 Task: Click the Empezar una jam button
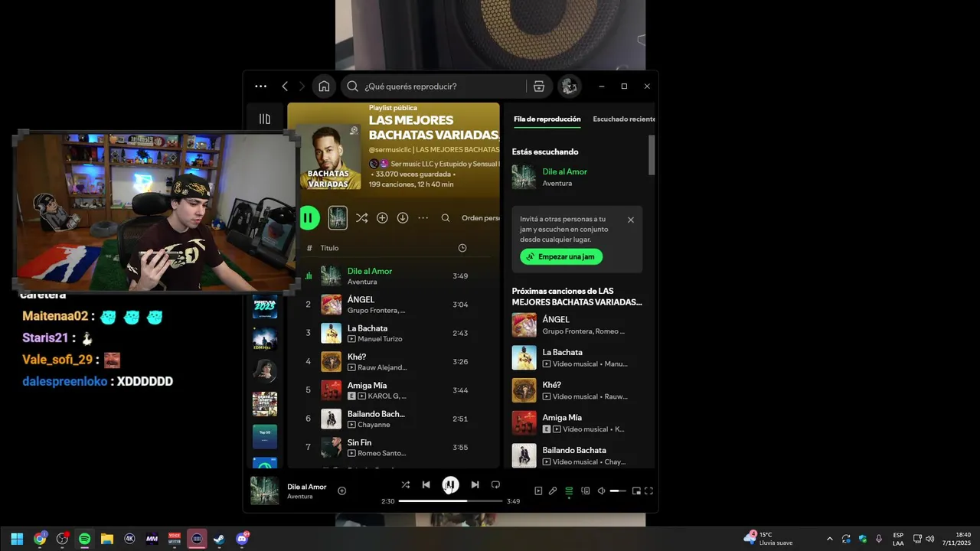[x=561, y=257]
